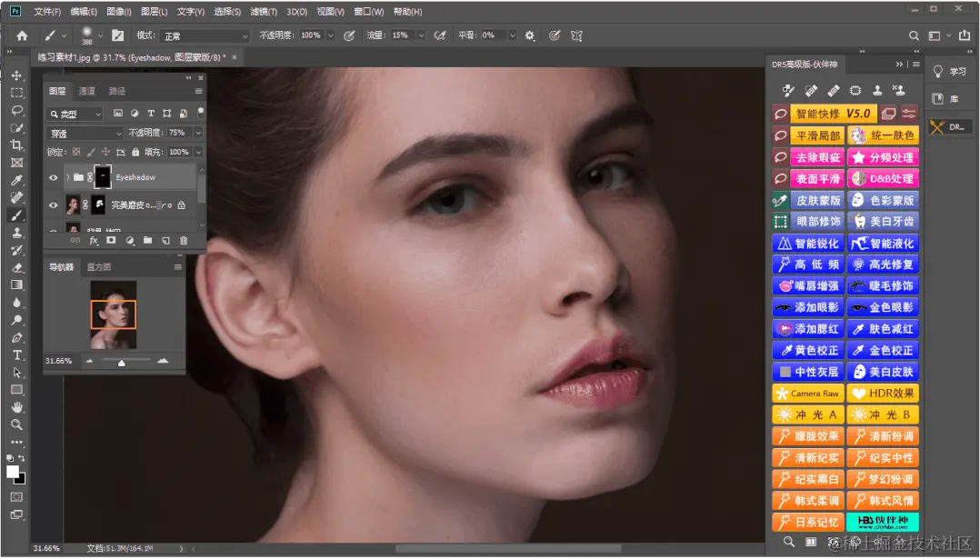Add a layer mask from the Layers panel
The height and width of the screenshot is (559, 980).
pyautogui.click(x=111, y=241)
